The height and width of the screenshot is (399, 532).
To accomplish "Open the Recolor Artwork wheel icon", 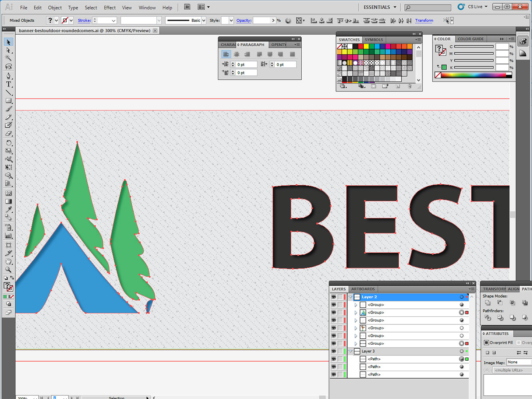I will click(x=288, y=20).
